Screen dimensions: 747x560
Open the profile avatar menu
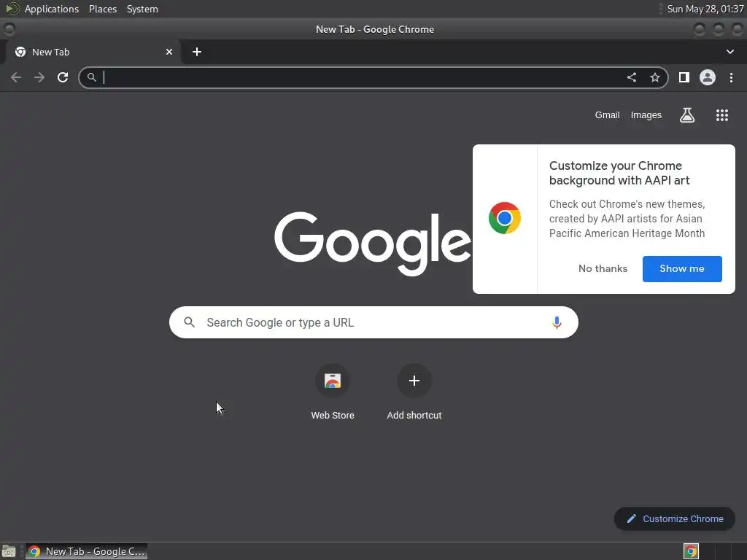click(708, 77)
